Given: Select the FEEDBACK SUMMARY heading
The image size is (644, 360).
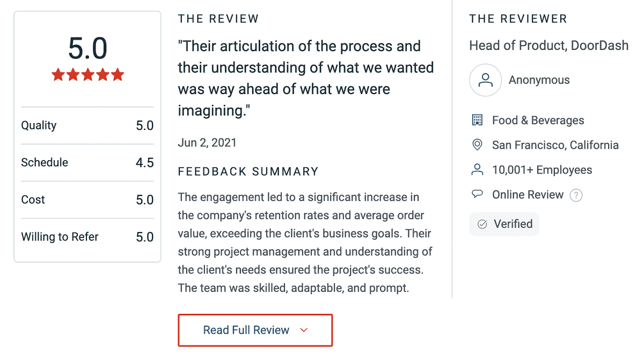Looking at the screenshot, I should (x=248, y=171).
